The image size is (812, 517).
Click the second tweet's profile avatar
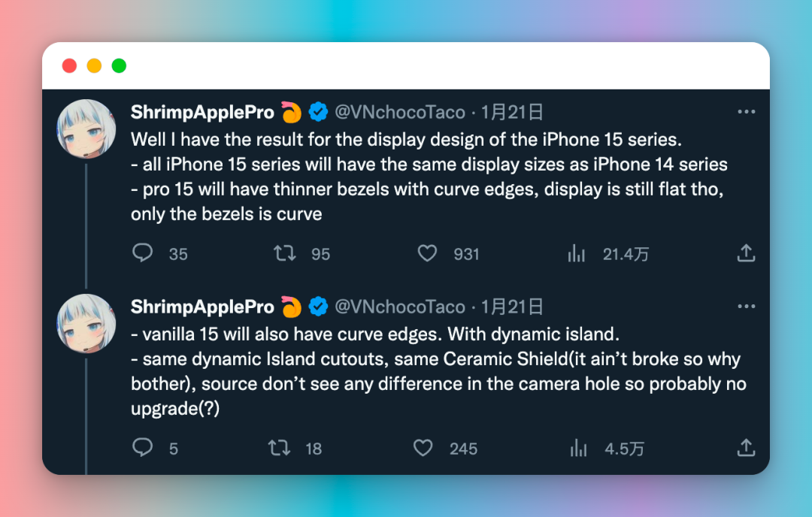point(86,323)
